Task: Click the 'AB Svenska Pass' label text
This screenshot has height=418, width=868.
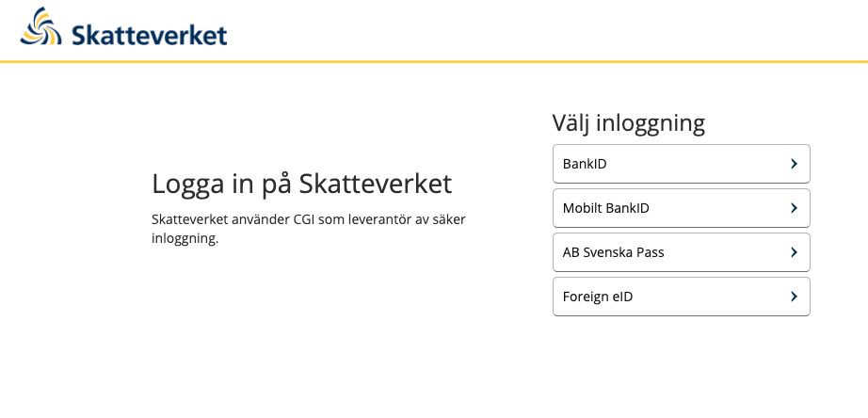Action: (x=614, y=252)
